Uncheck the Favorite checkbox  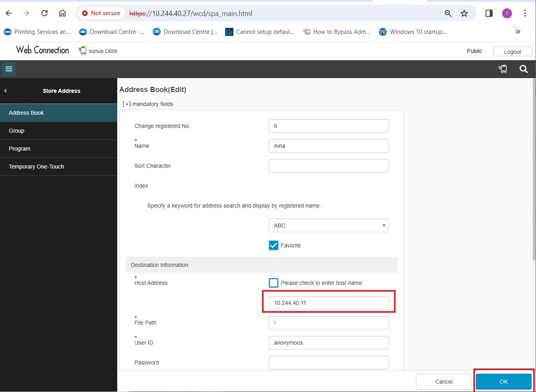click(x=274, y=245)
